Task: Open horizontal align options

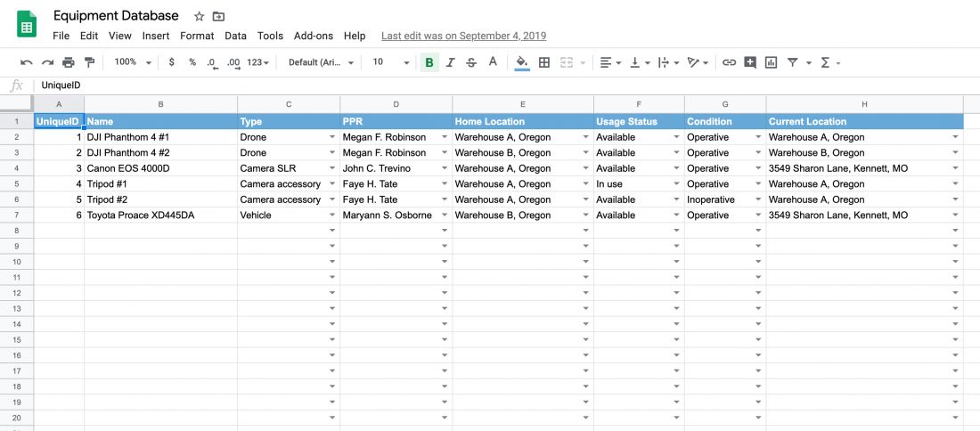Action: click(610, 62)
